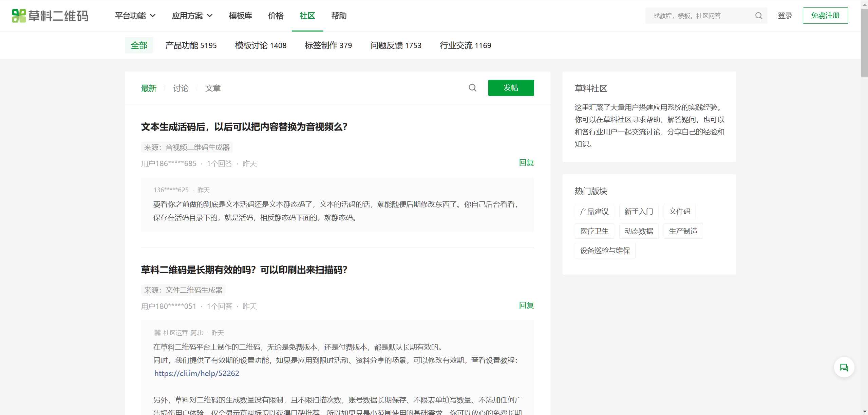Click the 医疗卫生 hot section tag
Image resolution: width=868 pixels, height=415 pixels.
594,231
